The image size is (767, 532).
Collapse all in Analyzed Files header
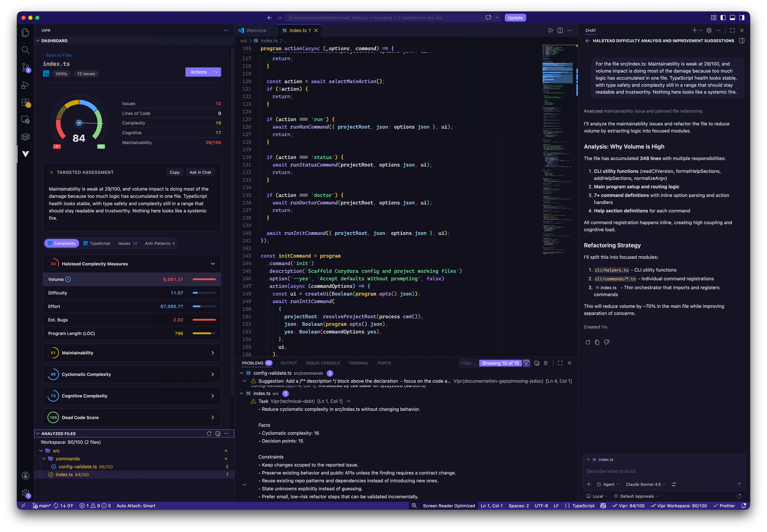[218, 433]
